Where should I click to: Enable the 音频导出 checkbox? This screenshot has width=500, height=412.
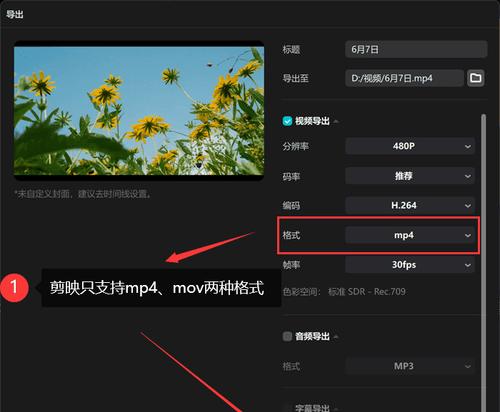coord(287,336)
